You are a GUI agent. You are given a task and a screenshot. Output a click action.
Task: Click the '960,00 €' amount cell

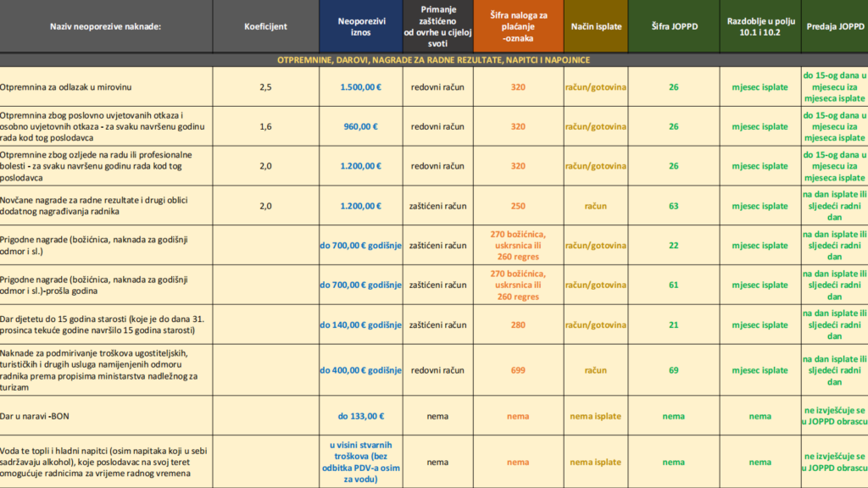click(360, 127)
